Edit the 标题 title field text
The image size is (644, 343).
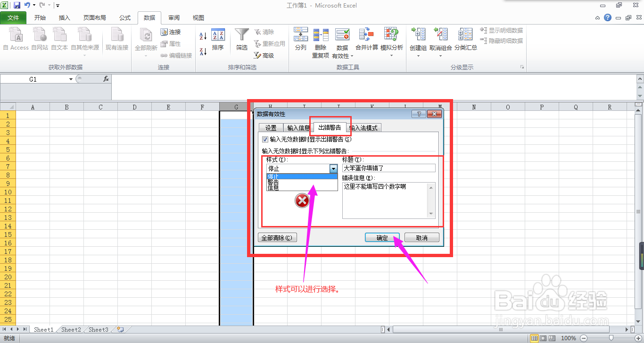click(388, 167)
